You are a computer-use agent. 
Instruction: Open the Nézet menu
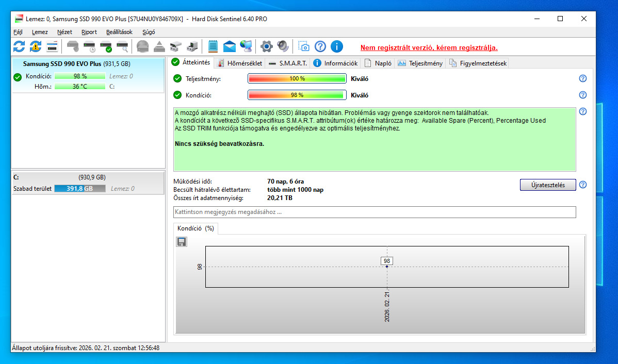[64, 32]
